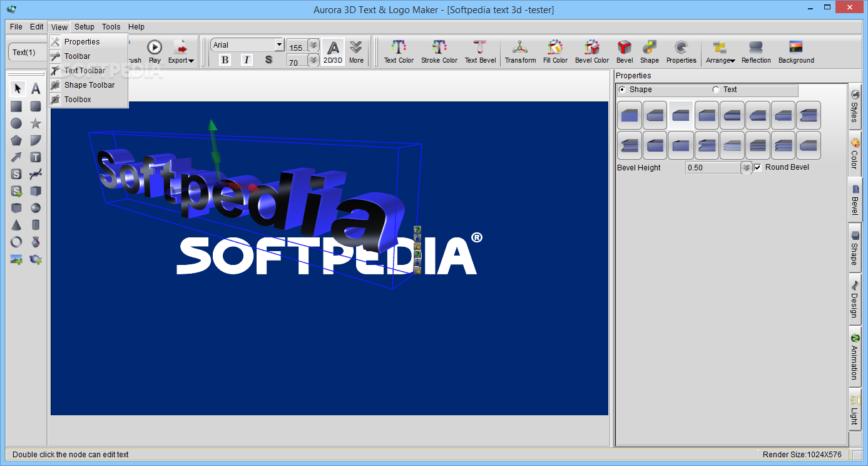Screen dimensions: 868x466
Task: Open the Transform tool
Action: (x=521, y=51)
